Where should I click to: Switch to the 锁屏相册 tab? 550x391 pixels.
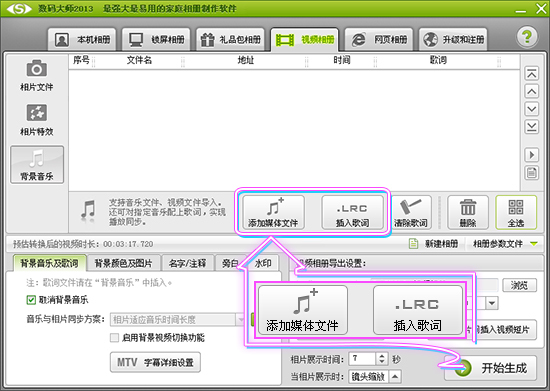click(156, 40)
